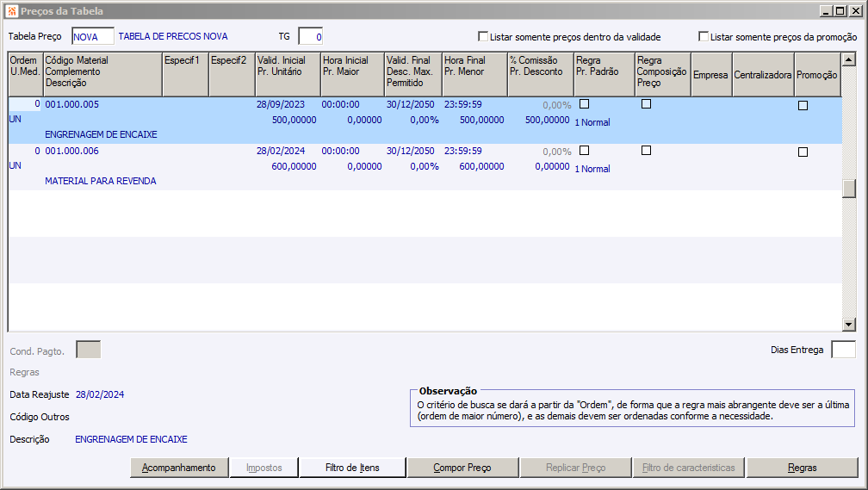Toggle Promoção checkbox for item 001.000.005
This screenshot has height=490, width=868.
[803, 106]
